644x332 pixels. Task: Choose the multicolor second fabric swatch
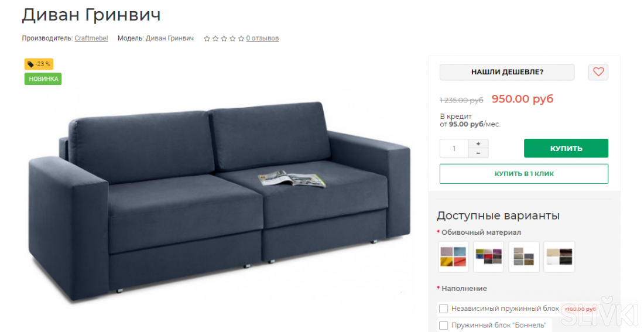(x=488, y=257)
